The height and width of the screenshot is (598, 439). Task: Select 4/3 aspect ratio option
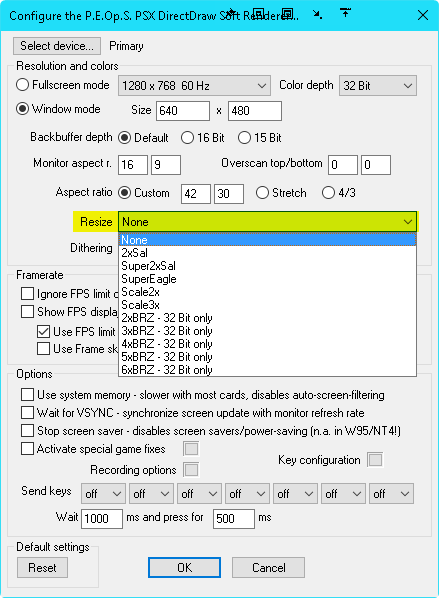(328, 193)
